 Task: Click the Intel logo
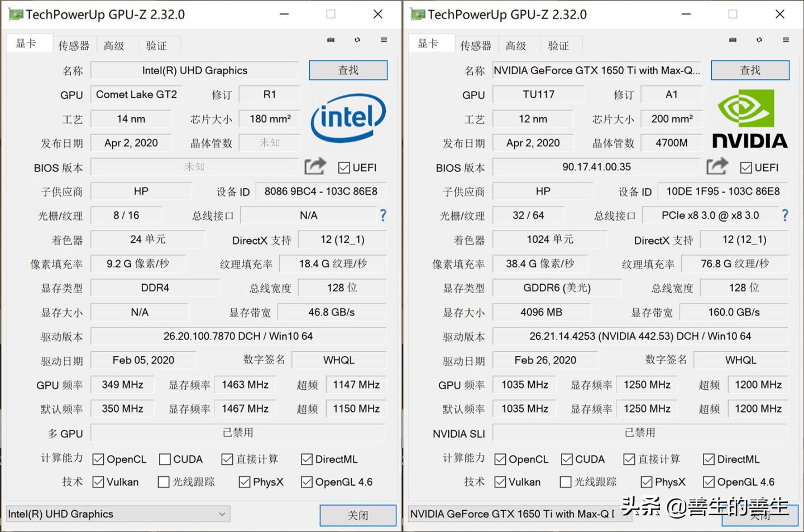tap(348, 118)
